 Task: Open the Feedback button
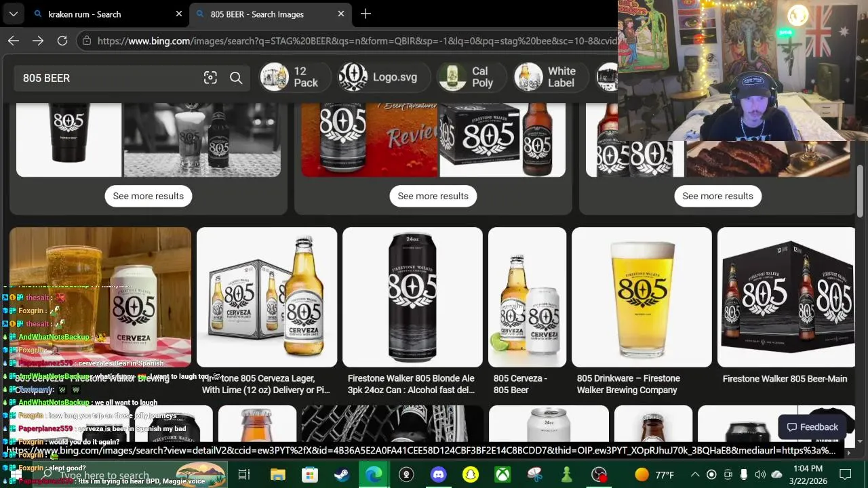[x=812, y=427]
